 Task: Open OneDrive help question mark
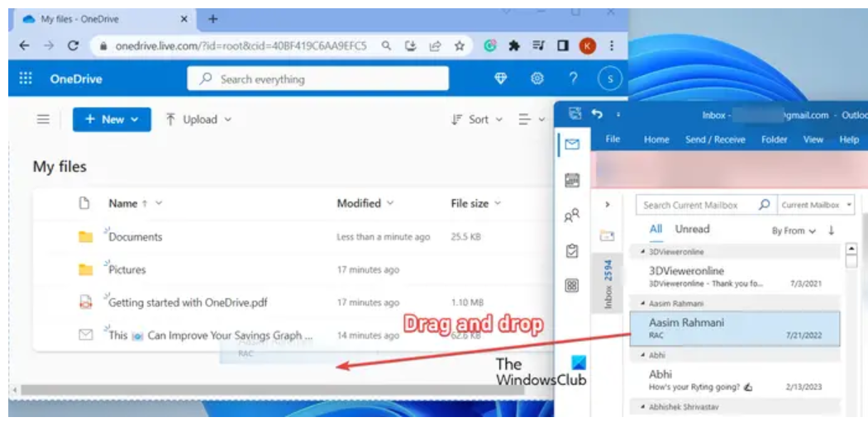(574, 78)
